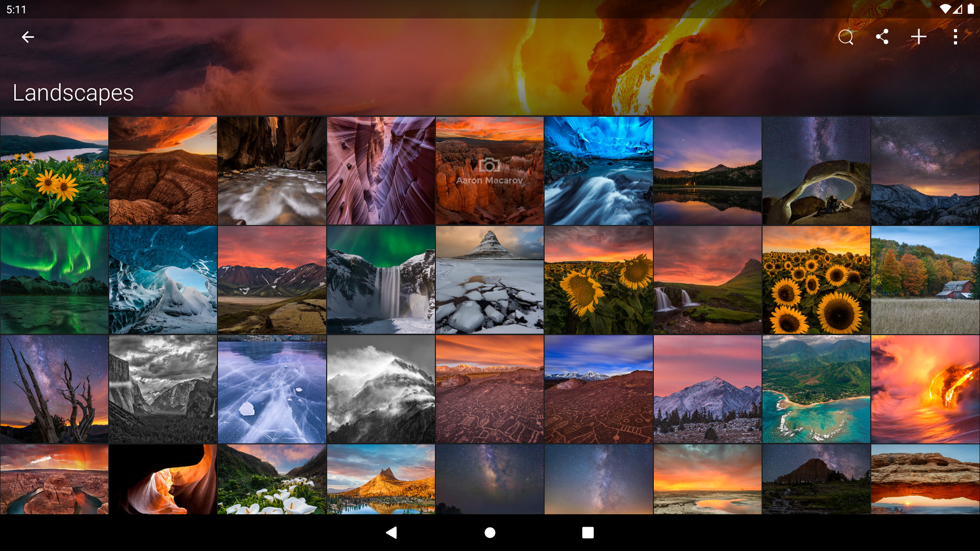980x551 pixels.
Task: Select the green aurora borealis thumbnail
Action: pos(54,280)
